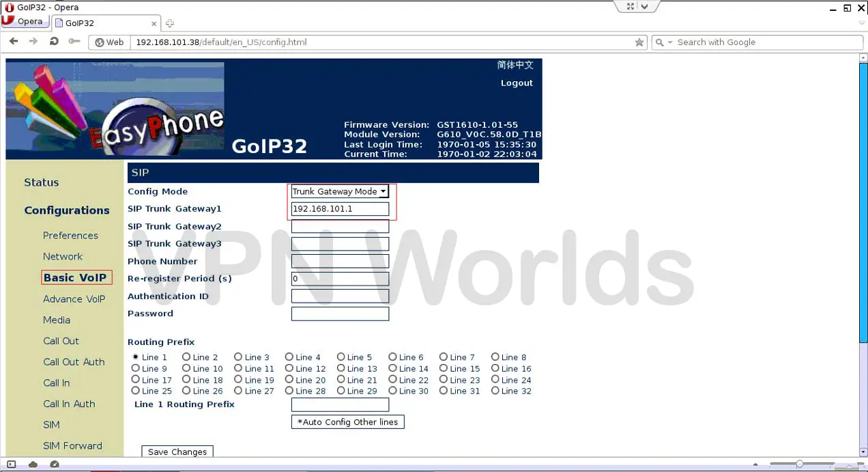Bookmark the page via the star icon
Image resolution: width=868 pixels, height=472 pixels.
pyautogui.click(x=639, y=42)
